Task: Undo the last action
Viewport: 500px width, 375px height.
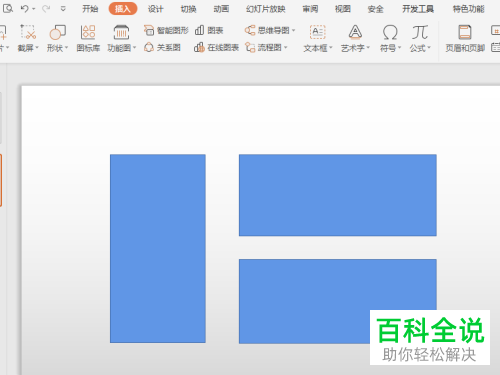Action: (x=24, y=9)
